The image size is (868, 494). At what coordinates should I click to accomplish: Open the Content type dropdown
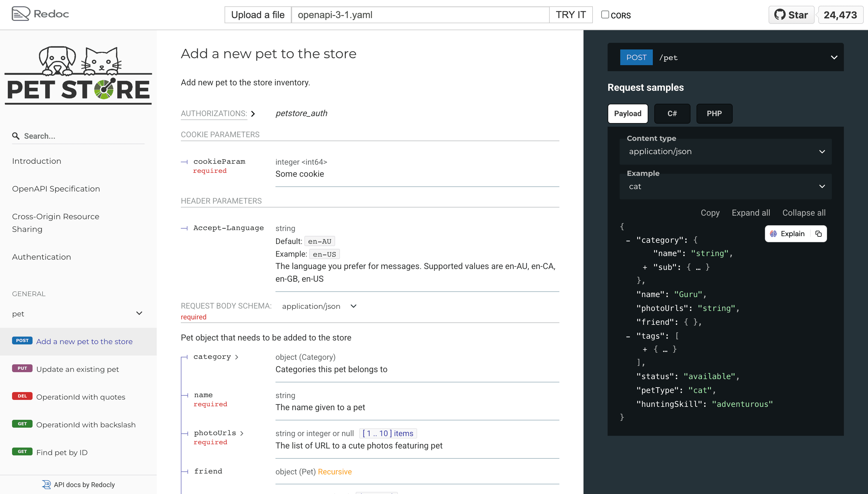[x=725, y=152]
